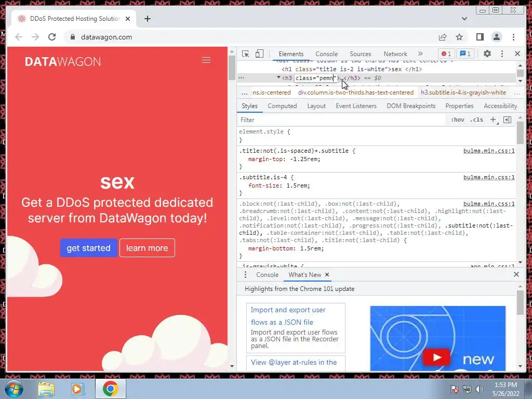The height and width of the screenshot is (399, 532).
Task: Click the class attribute edit field
Action: pos(315,78)
